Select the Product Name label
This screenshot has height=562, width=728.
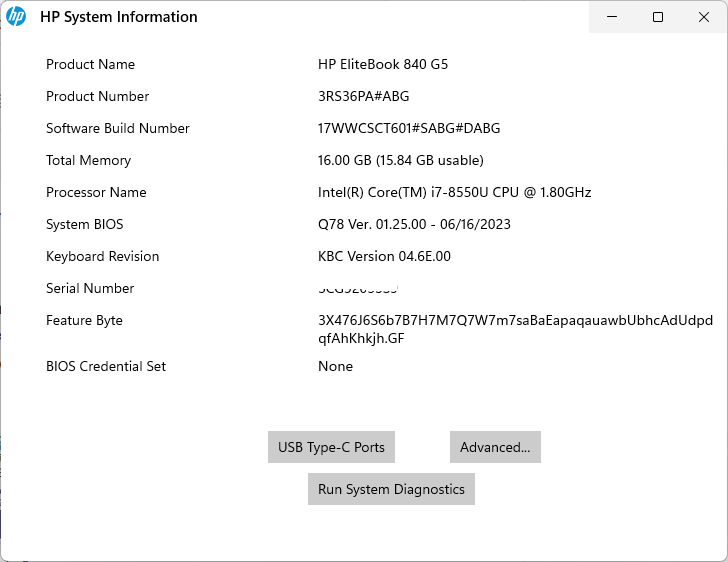[90, 64]
